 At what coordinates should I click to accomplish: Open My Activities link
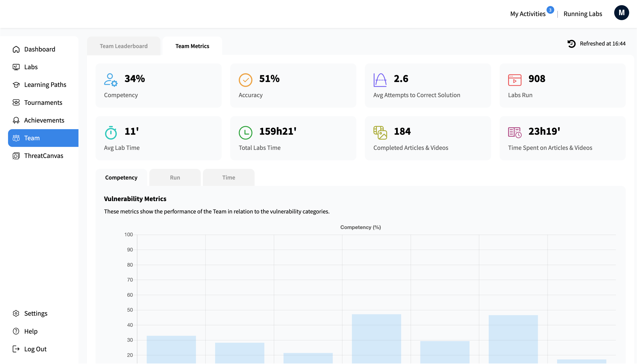point(527,14)
